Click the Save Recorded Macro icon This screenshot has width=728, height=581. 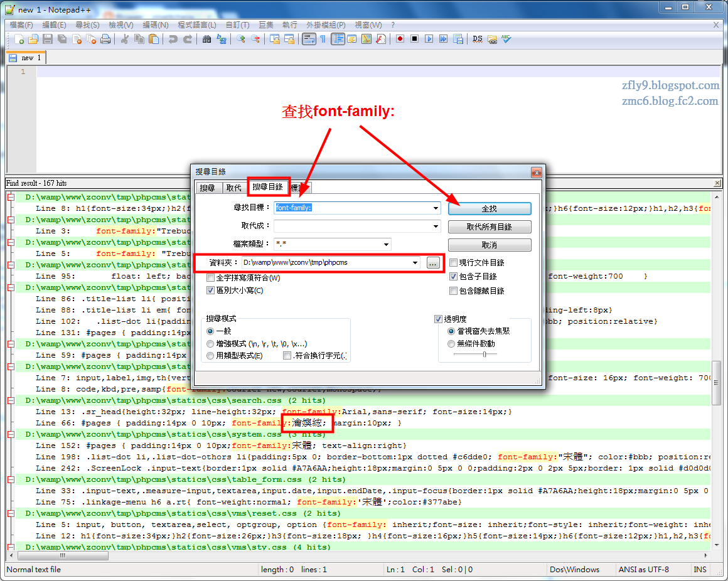tap(458, 39)
